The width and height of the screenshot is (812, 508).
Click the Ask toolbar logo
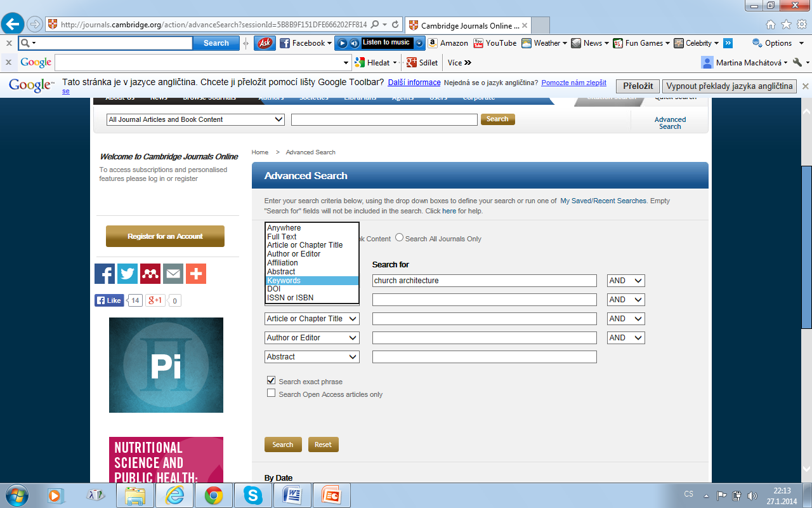point(265,43)
